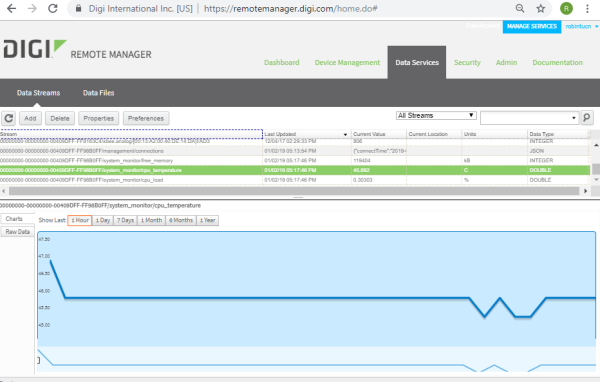
Task: Open the robintucn account menu
Action: coord(582,26)
